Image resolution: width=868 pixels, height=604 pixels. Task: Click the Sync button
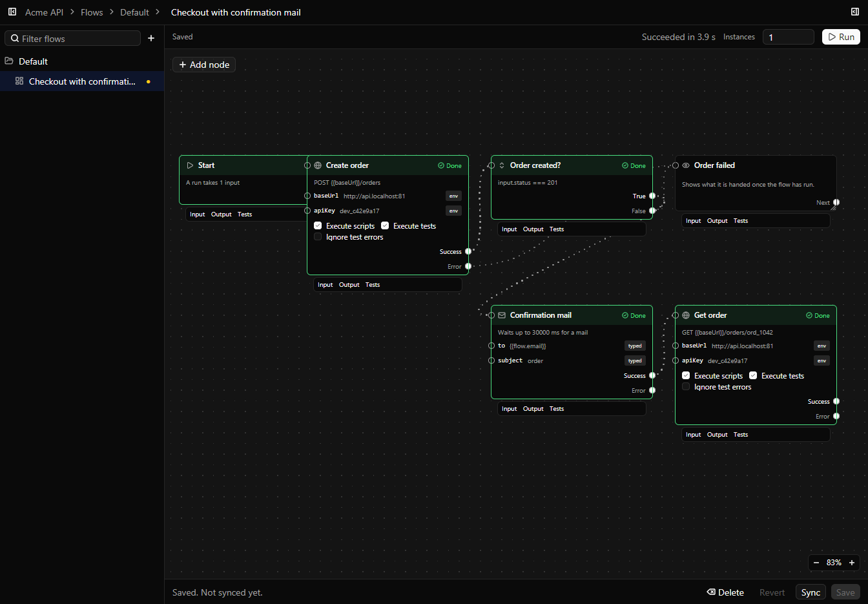click(x=811, y=592)
